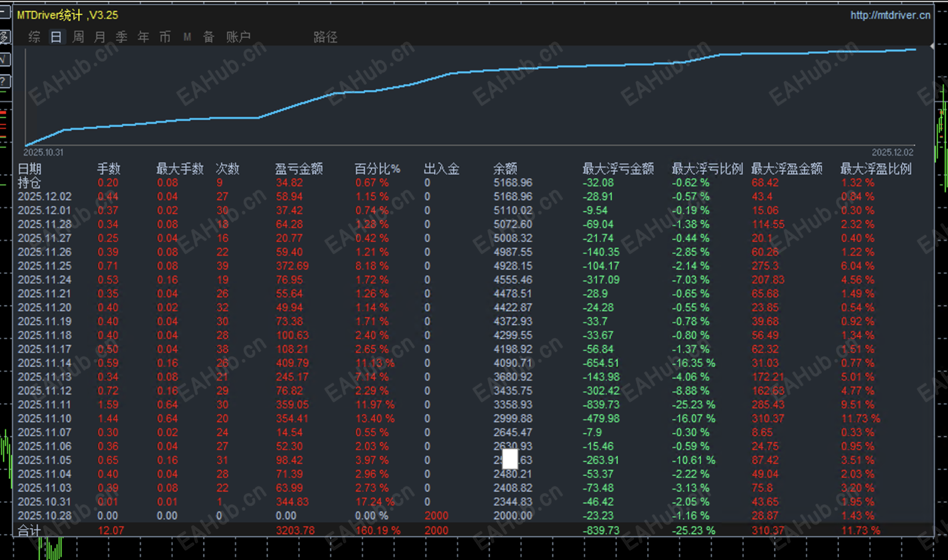
Task: Select the 2025.11.26 date row
Action: (44, 252)
